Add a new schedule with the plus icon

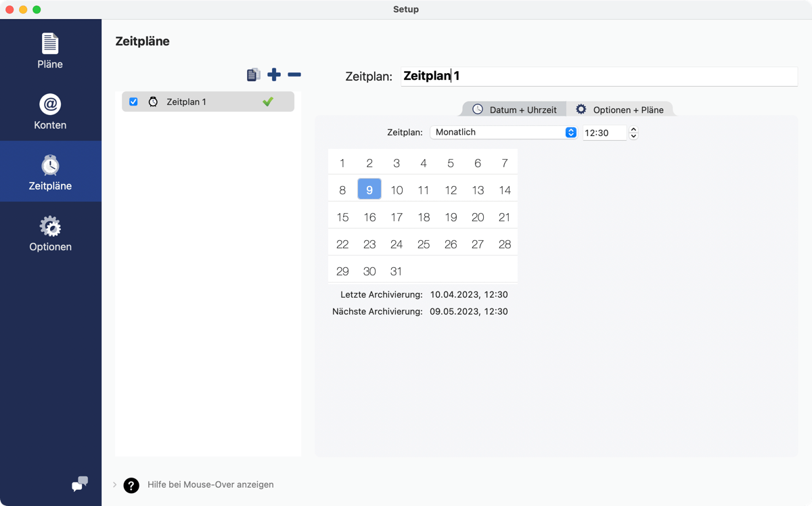pos(274,74)
